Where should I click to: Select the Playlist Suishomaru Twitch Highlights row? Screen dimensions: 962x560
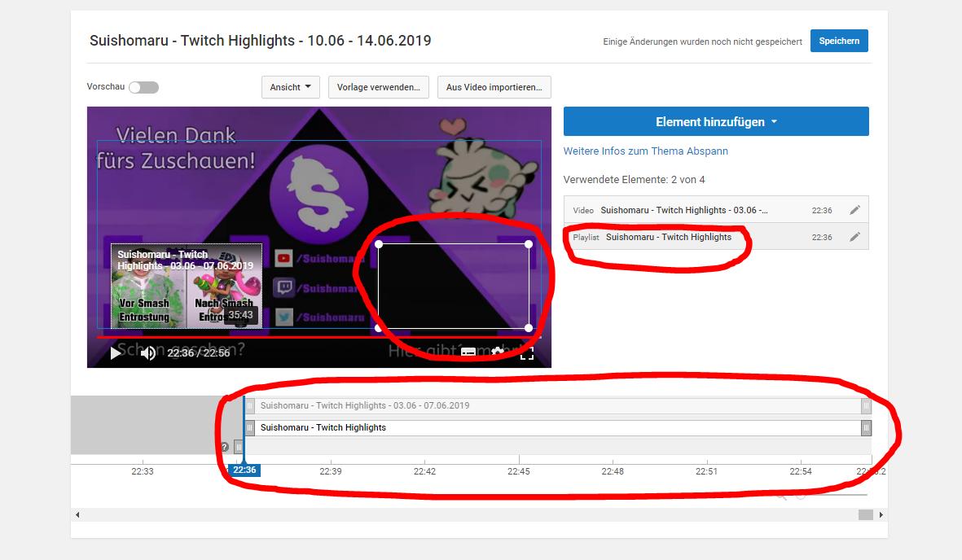(716, 237)
